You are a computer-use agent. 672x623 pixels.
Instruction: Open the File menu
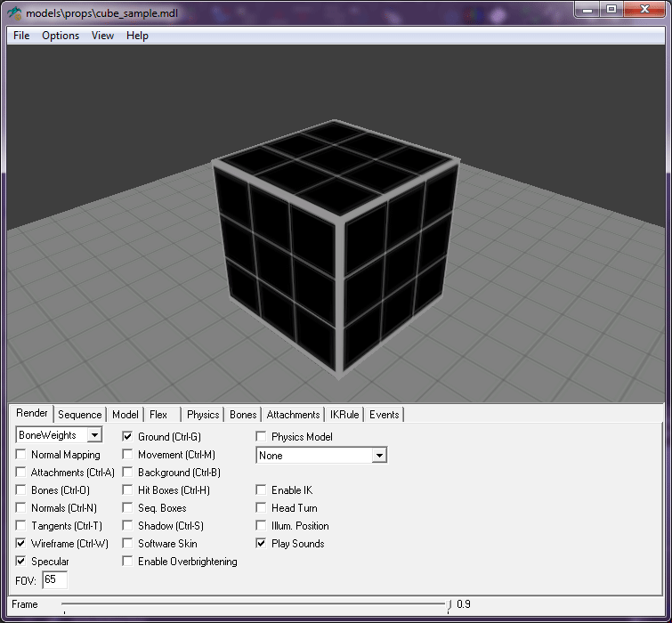tap(21, 36)
